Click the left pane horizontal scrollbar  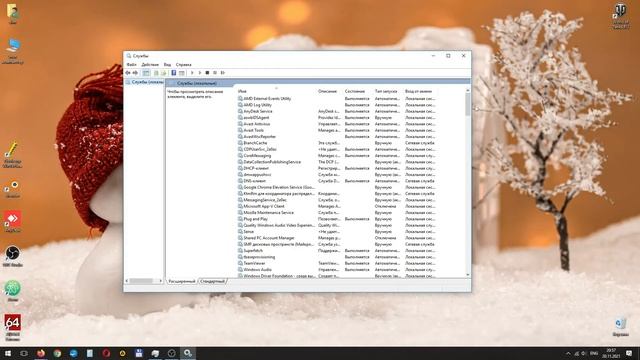click(x=141, y=281)
